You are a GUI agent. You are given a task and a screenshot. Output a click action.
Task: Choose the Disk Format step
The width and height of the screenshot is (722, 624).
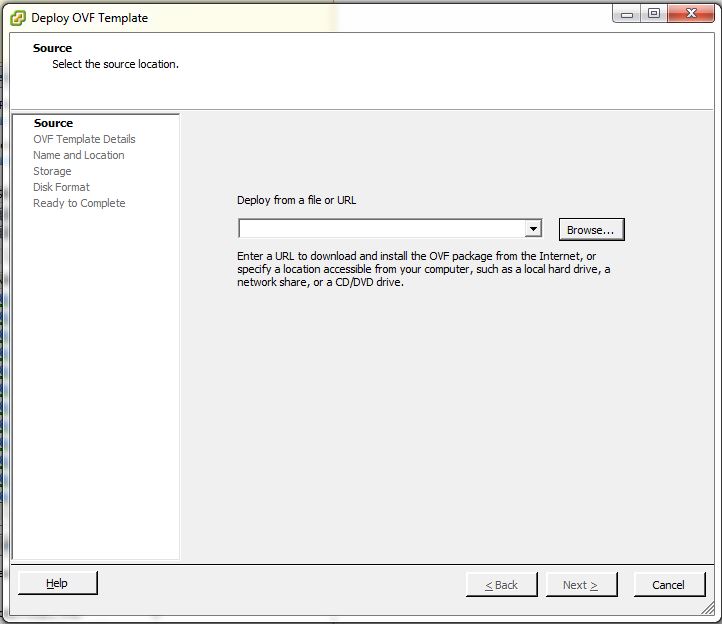point(61,187)
